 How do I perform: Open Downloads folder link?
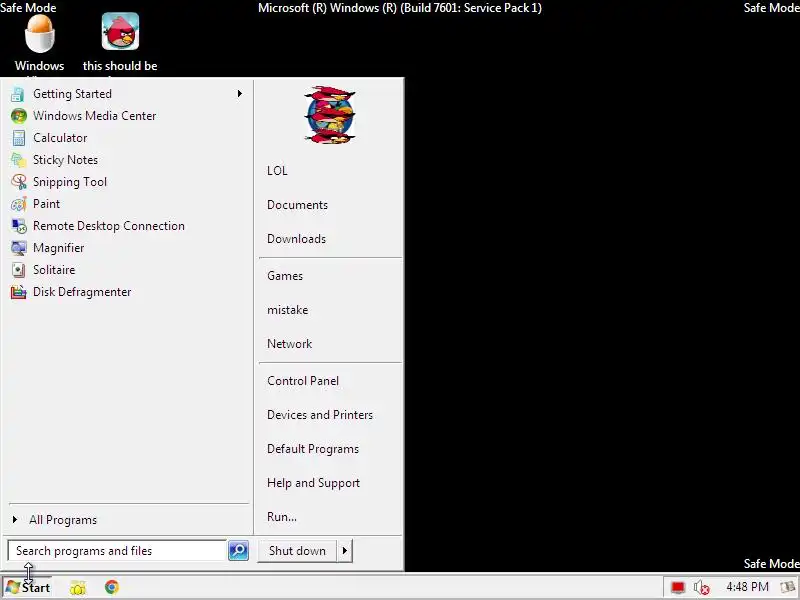pos(296,239)
